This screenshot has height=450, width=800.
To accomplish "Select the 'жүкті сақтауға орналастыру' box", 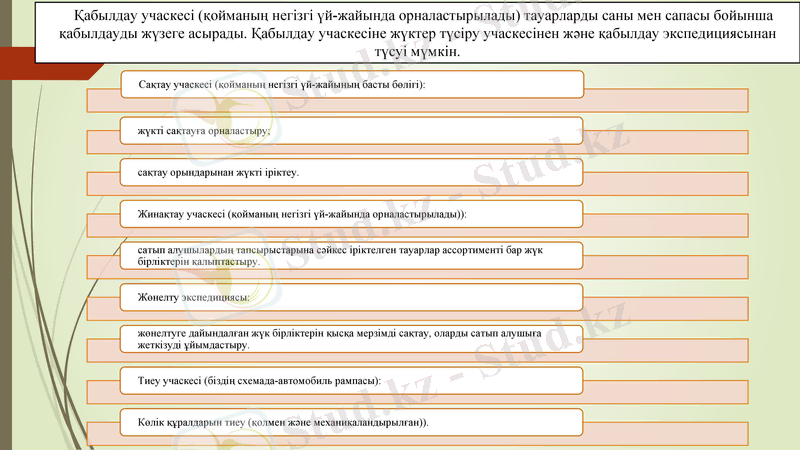I will click(351, 131).
